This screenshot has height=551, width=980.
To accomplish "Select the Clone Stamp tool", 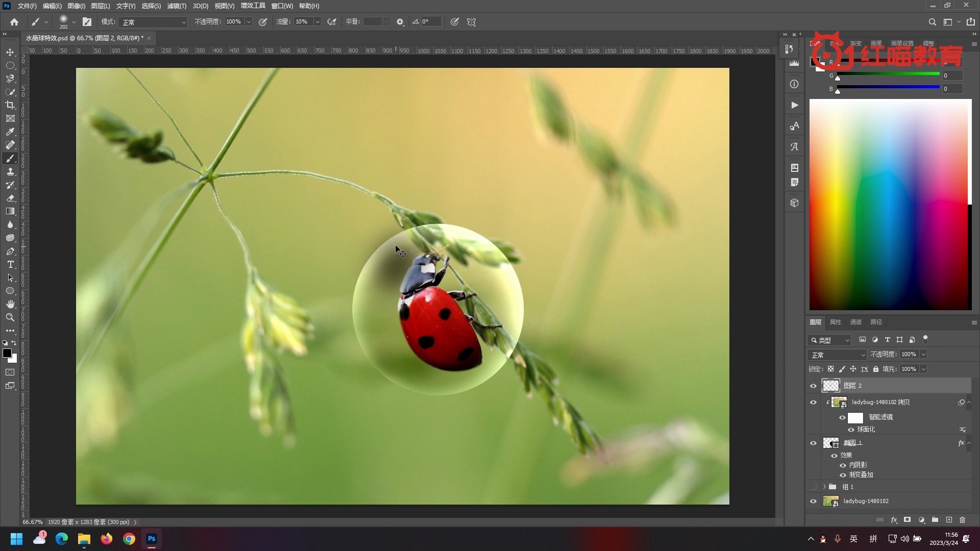I will pos(10,172).
